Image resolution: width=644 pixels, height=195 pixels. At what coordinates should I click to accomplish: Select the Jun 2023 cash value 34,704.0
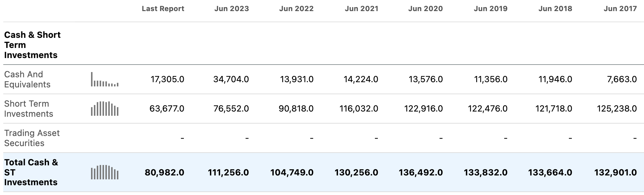231,79
